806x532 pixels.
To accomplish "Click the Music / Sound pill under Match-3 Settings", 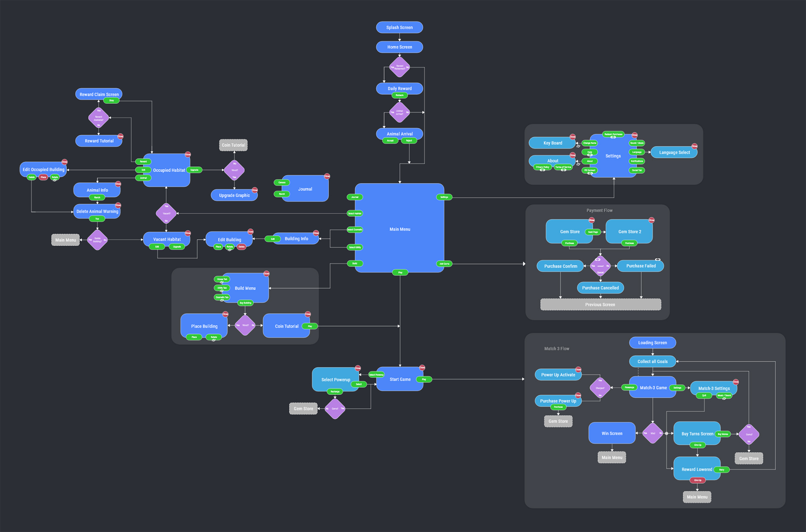I will click(x=724, y=395).
